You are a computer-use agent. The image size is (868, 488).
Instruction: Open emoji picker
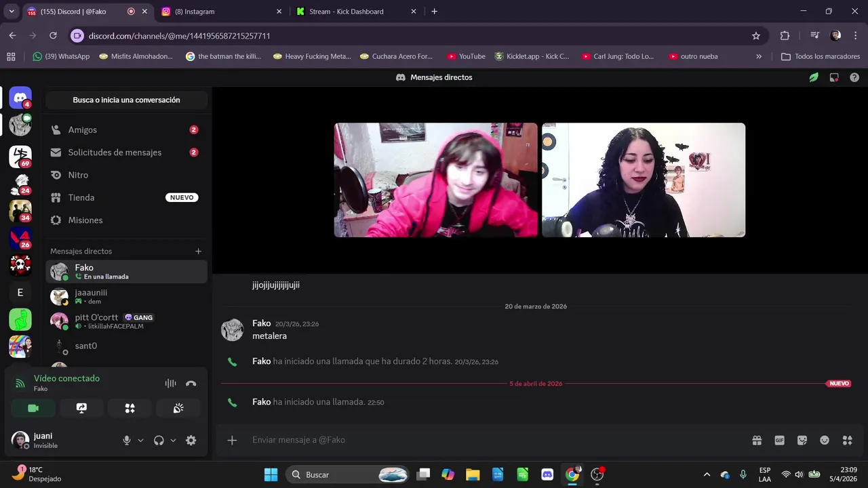pyautogui.click(x=825, y=441)
